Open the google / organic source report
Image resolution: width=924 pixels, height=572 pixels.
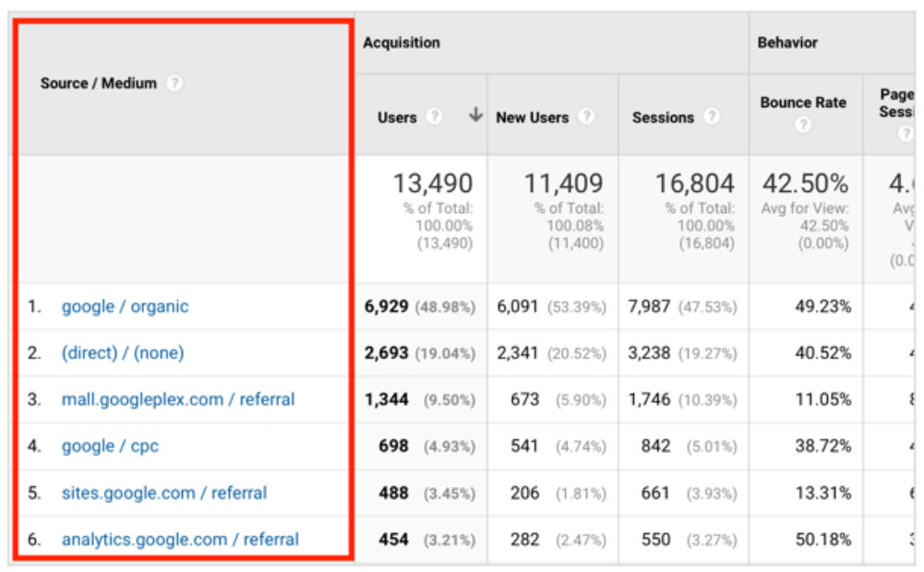(124, 305)
